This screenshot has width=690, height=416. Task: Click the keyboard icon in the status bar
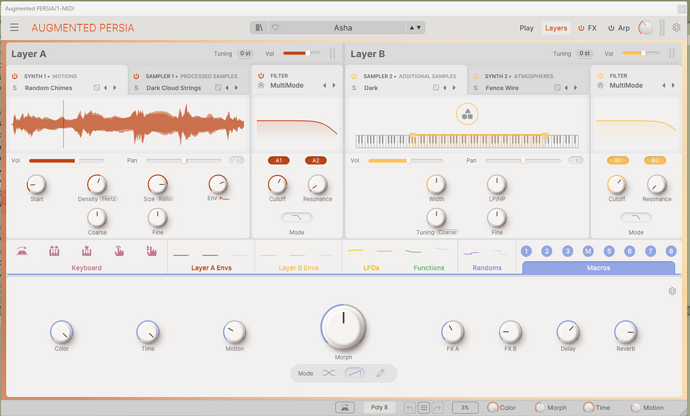[345, 408]
